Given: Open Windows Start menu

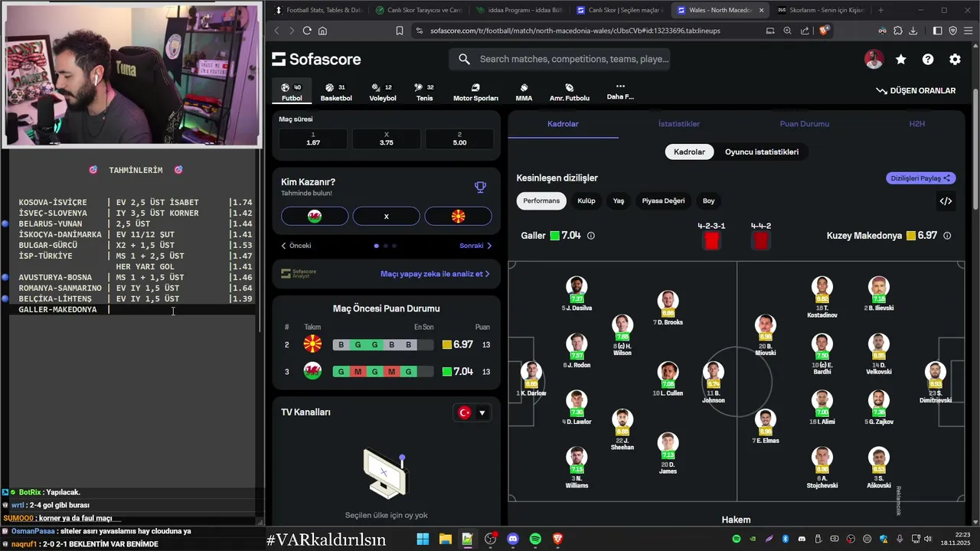Looking at the screenshot, I should pyautogui.click(x=423, y=540).
